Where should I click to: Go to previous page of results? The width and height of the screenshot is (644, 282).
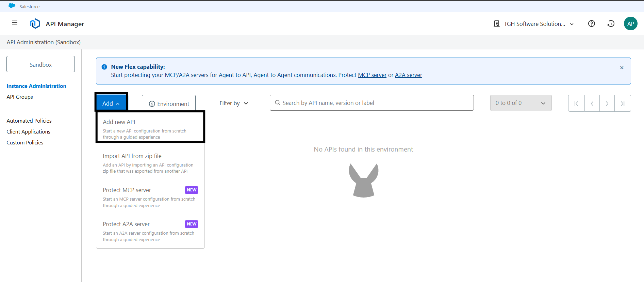(x=592, y=103)
